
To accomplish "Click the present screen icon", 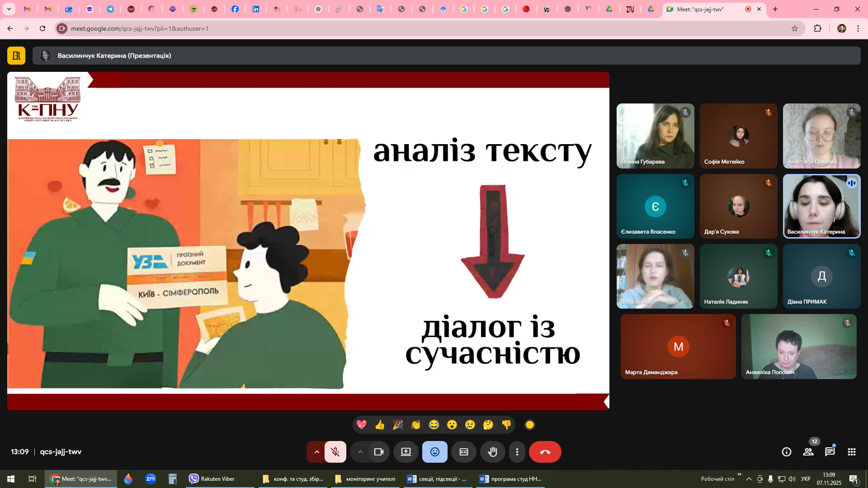I will (406, 452).
